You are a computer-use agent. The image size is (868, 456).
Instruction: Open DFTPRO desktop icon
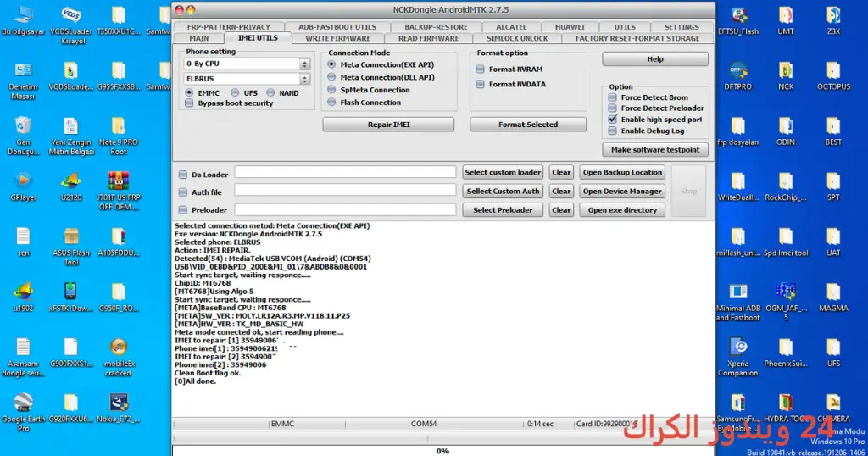[738, 75]
